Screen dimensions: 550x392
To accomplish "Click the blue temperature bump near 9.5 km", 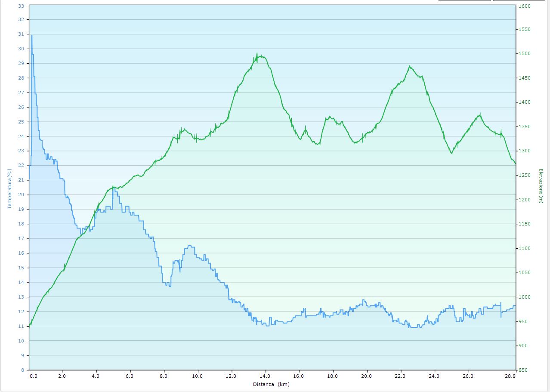I will click(x=190, y=246).
